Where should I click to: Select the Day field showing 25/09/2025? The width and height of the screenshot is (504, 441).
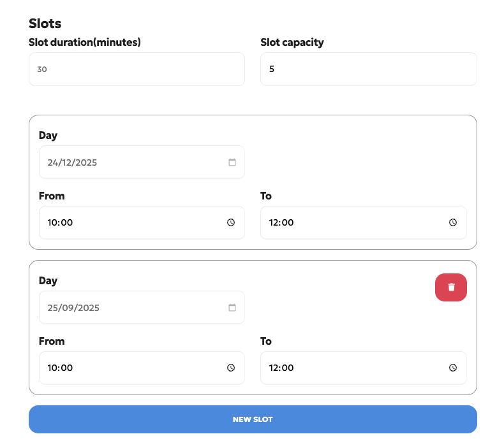tap(128, 308)
